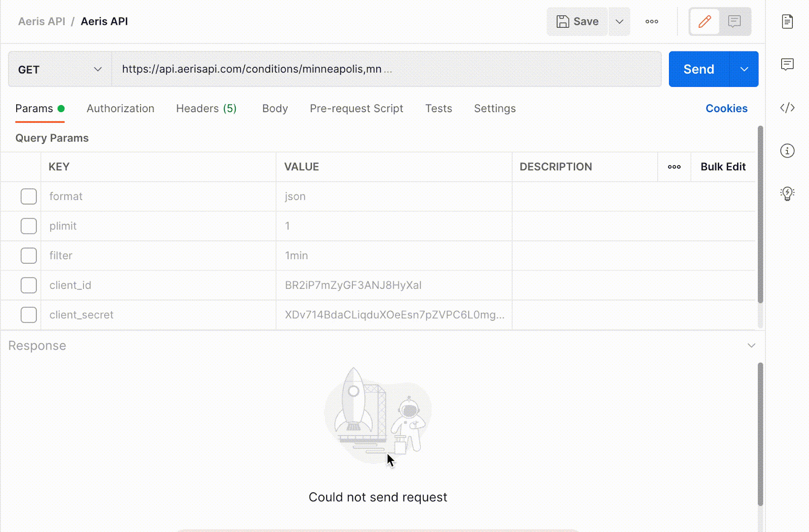
Task: Click the Save button
Action: click(577, 22)
